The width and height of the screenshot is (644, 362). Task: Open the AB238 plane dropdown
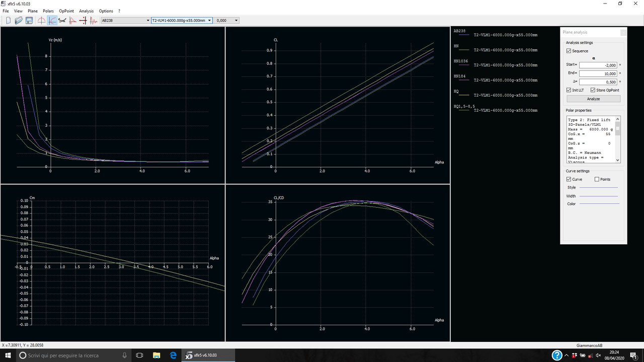click(x=125, y=21)
